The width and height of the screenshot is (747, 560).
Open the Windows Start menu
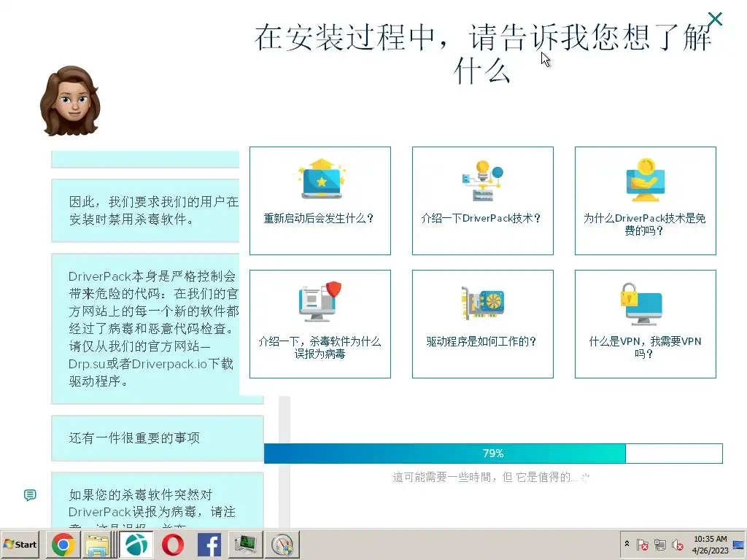20,544
